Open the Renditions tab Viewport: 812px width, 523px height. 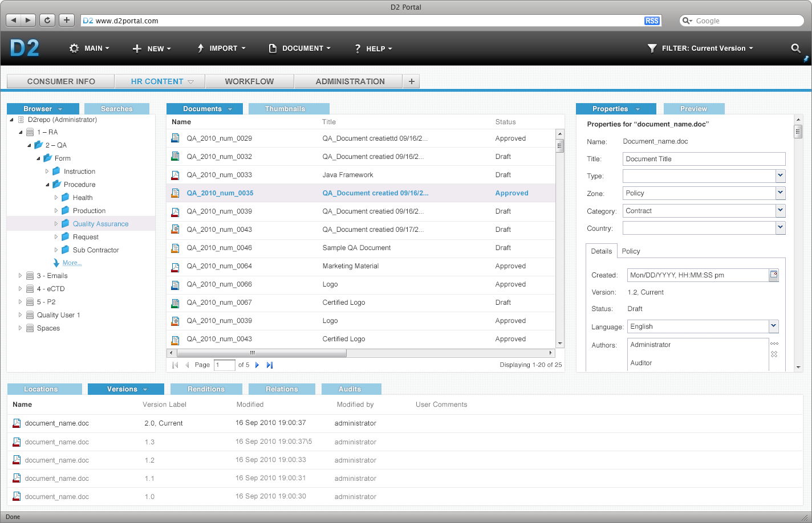206,389
